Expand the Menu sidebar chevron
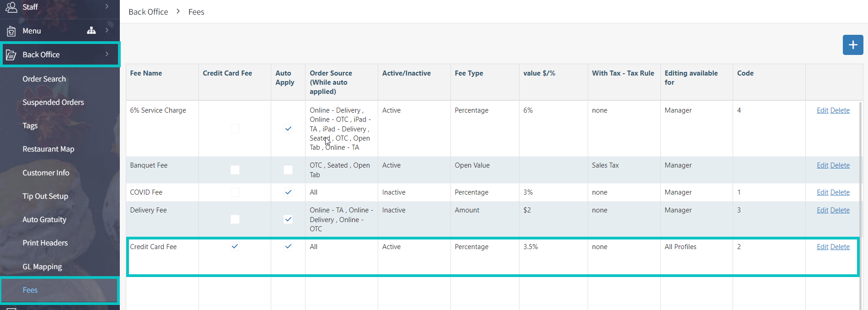The height and width of the screenshot is (310, 868). [107, 30]
